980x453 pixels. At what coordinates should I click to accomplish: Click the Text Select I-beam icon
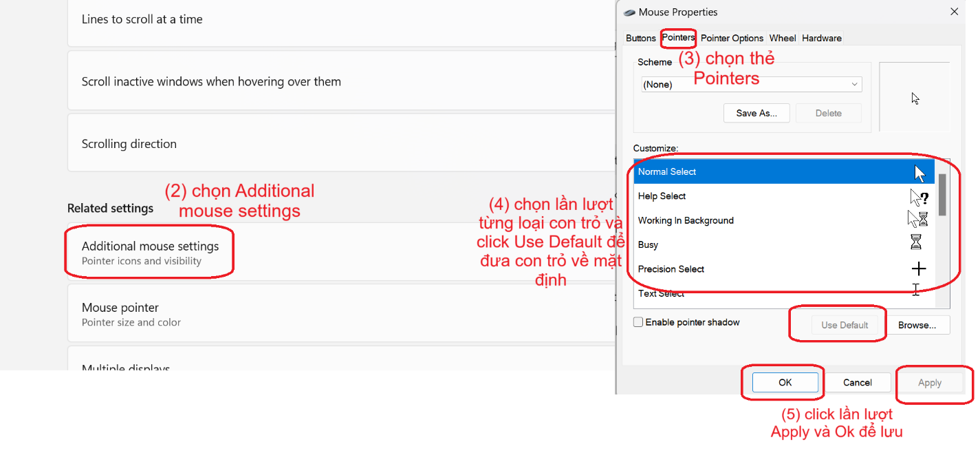[916, 291]
